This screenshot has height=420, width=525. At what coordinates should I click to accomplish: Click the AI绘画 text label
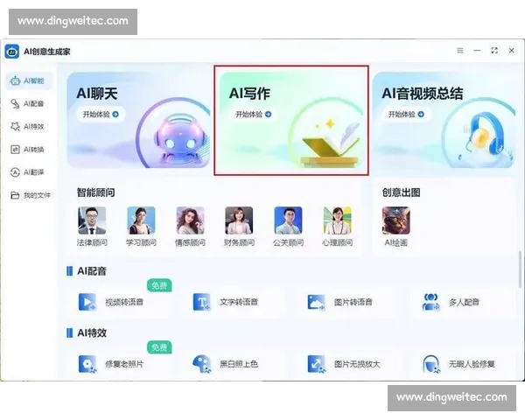pos(396,242)
